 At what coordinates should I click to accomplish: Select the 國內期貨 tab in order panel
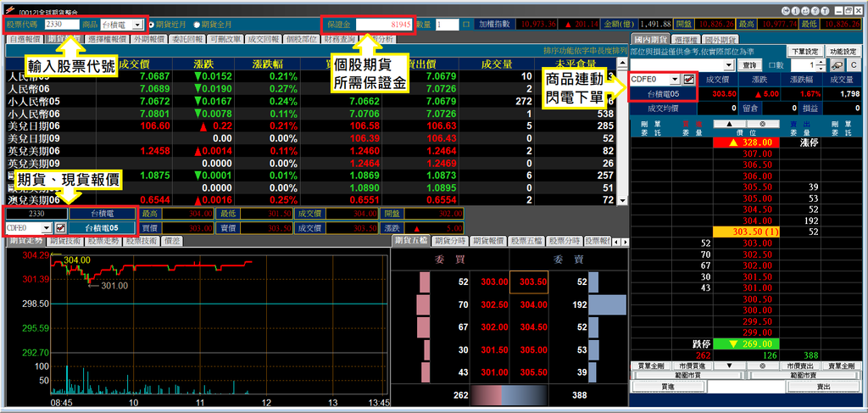pyautogui.click(x=650, y=39)
